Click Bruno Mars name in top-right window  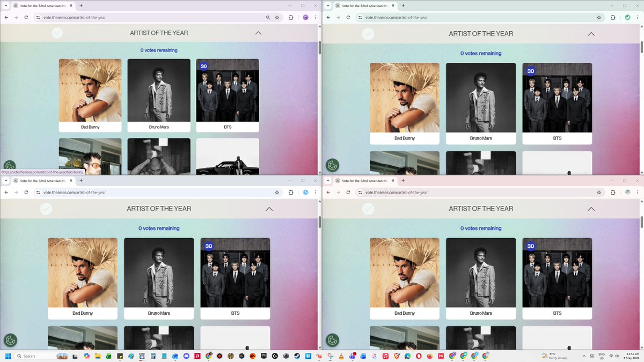pos(481,138)
